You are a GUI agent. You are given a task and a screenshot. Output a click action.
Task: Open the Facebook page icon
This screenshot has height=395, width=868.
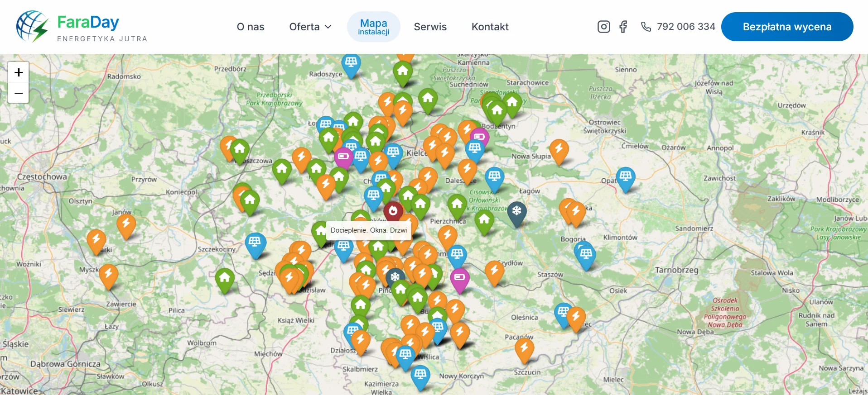point(623,27)
